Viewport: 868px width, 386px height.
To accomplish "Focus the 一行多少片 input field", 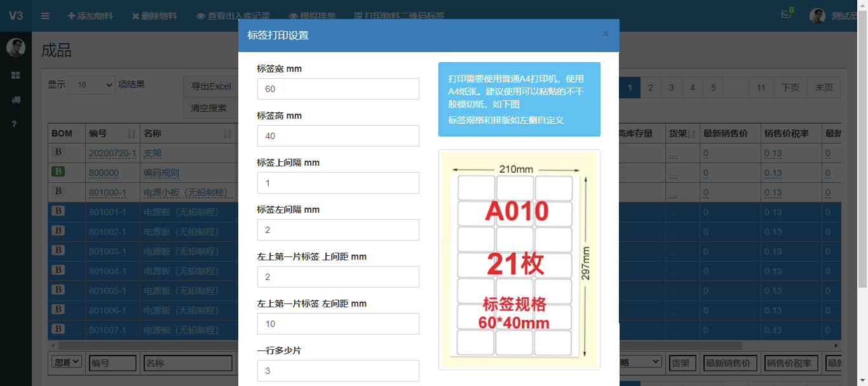I will (x=338, y=371).
